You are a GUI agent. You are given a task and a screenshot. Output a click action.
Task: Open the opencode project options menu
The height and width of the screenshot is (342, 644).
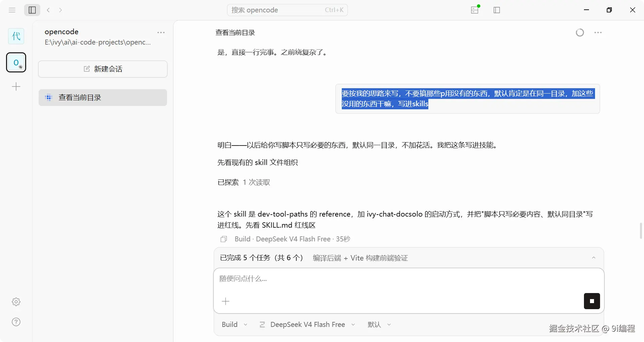coord(161,33)
